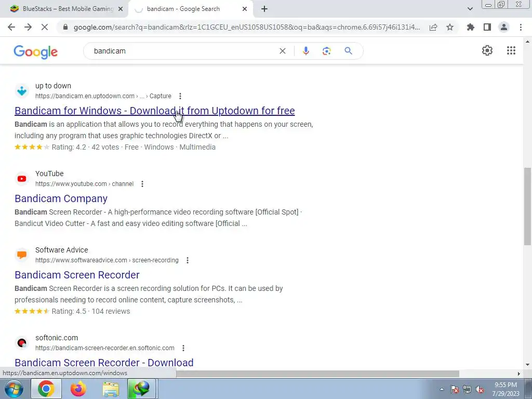Open the Chrome profile avatar

click(x=504, y=27)
